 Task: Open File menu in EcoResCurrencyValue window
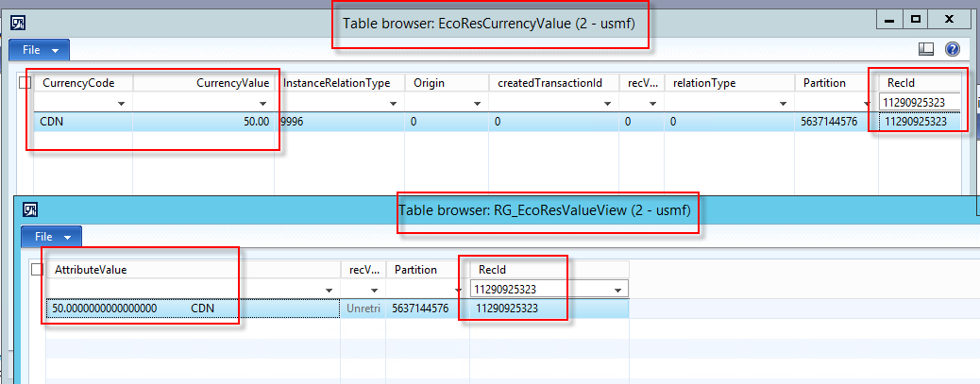point(39,49)
